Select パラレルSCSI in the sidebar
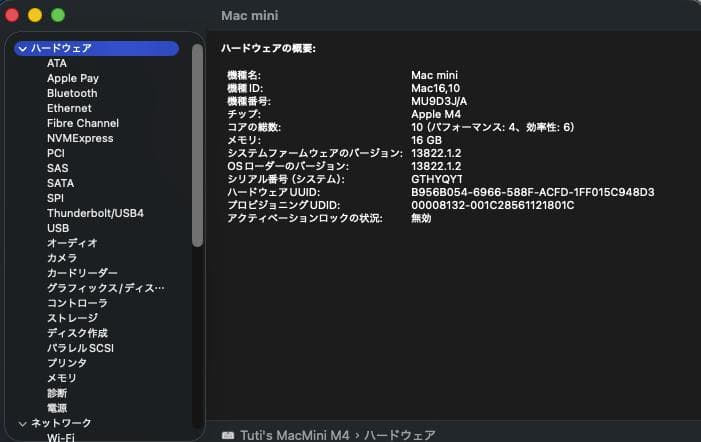The width and height of the screenshot is (701, 442). [80, 348]
